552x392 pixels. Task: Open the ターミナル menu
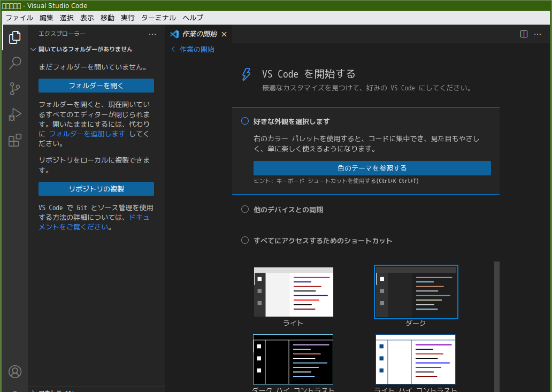click(x=159, y=18)
